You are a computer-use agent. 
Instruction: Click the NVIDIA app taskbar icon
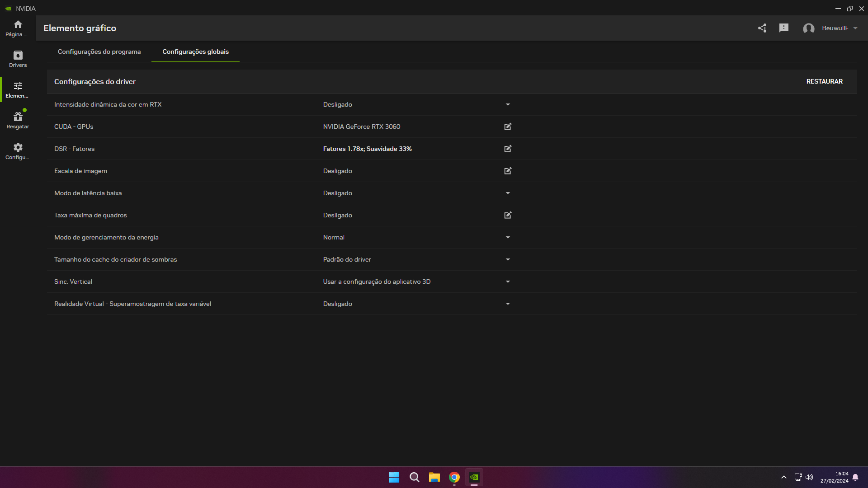474,477
